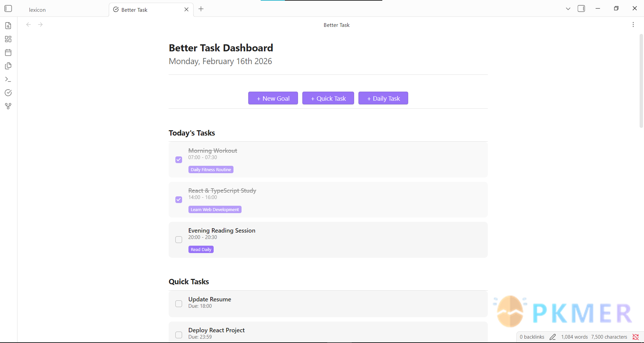Click the 20:00 - 20:30 time range
Viewport: 644px width, 343px height.
[203, 237]
